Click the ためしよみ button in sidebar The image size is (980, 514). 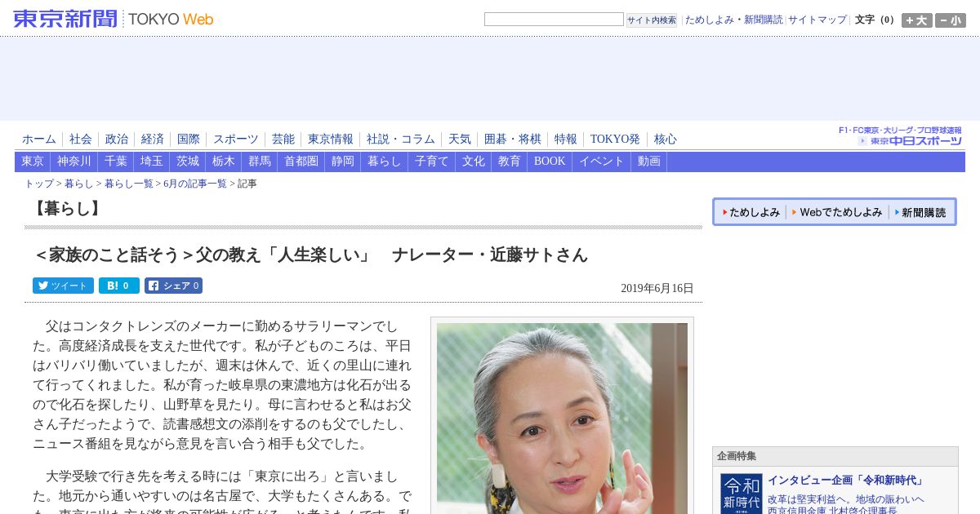coord(752,212)
